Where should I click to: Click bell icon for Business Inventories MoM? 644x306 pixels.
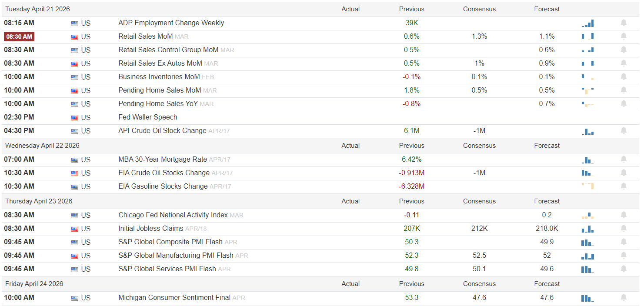coord(624,76)
